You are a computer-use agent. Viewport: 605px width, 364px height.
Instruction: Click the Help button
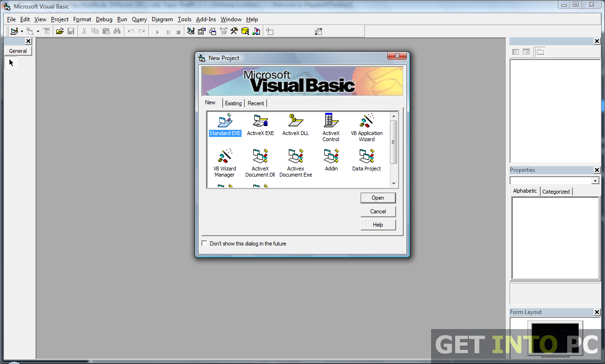tap(378, 225)
